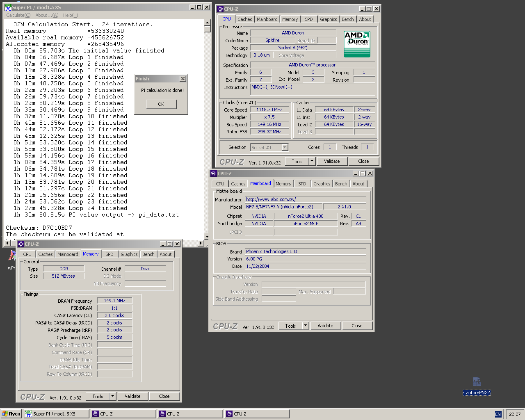Click the memory Size value 512 MBytes

[x=64, y=276]
